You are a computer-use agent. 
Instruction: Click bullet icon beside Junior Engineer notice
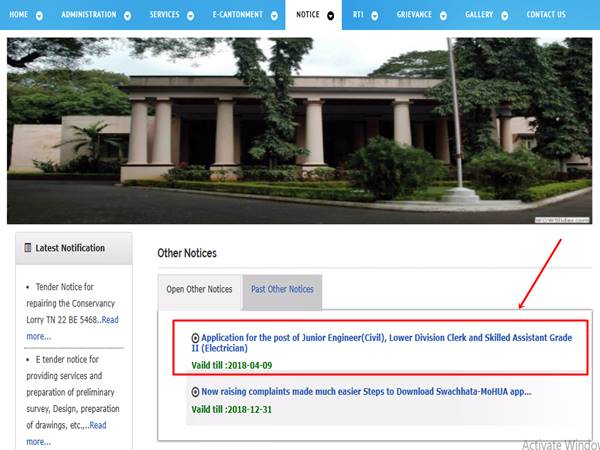pos(195,338)
